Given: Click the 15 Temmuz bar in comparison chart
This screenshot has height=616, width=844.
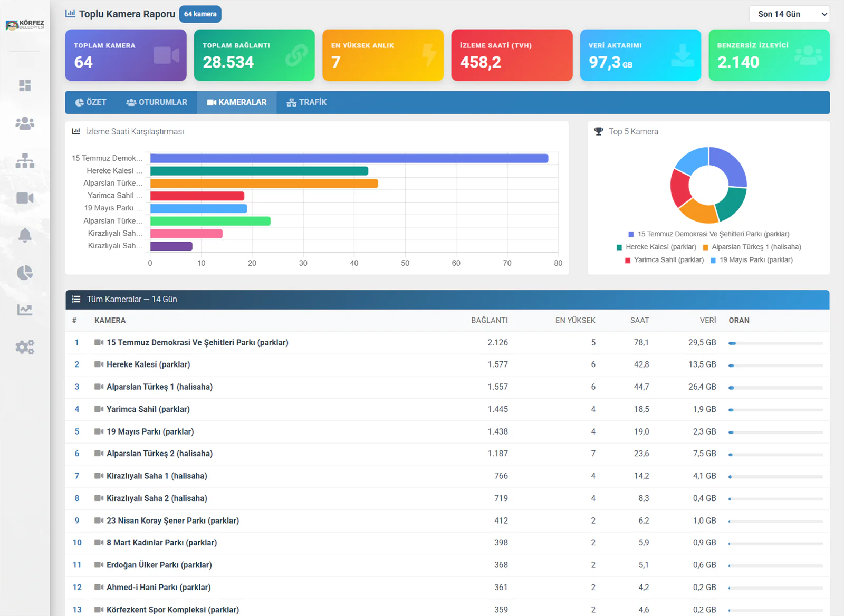Looking at the screenshot, I should point(349,158).
